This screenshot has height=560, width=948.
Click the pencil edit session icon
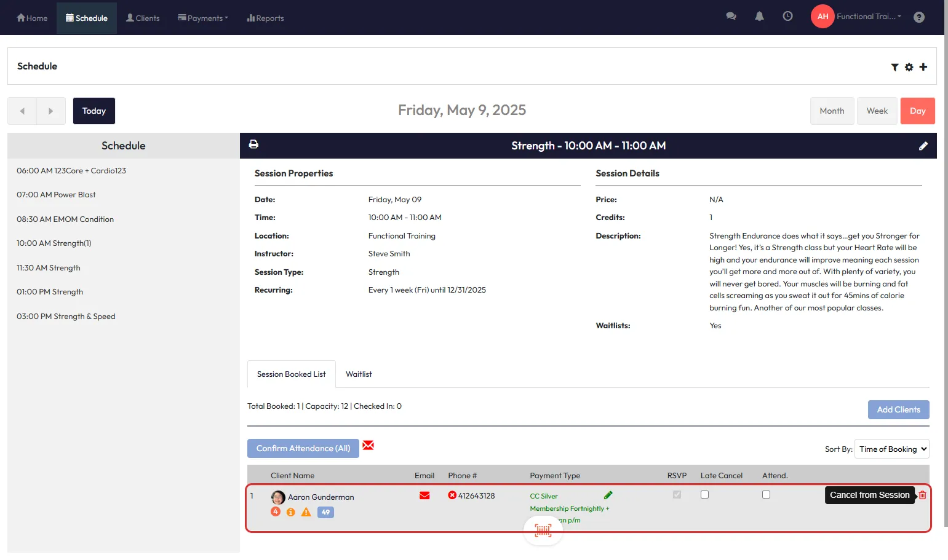pos(923,146)
